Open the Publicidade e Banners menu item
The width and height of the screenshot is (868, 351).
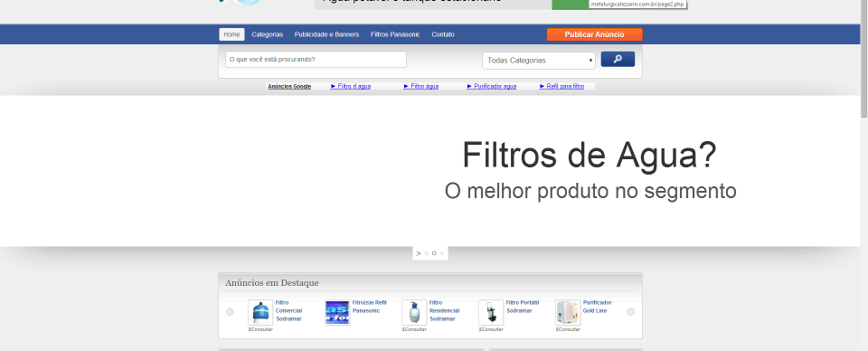[x=326, y=34]
